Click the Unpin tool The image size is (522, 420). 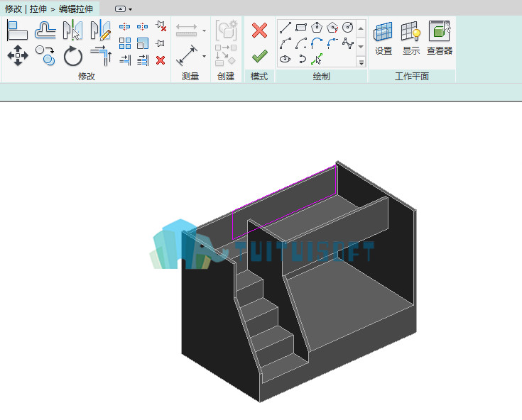click(161, 26)
